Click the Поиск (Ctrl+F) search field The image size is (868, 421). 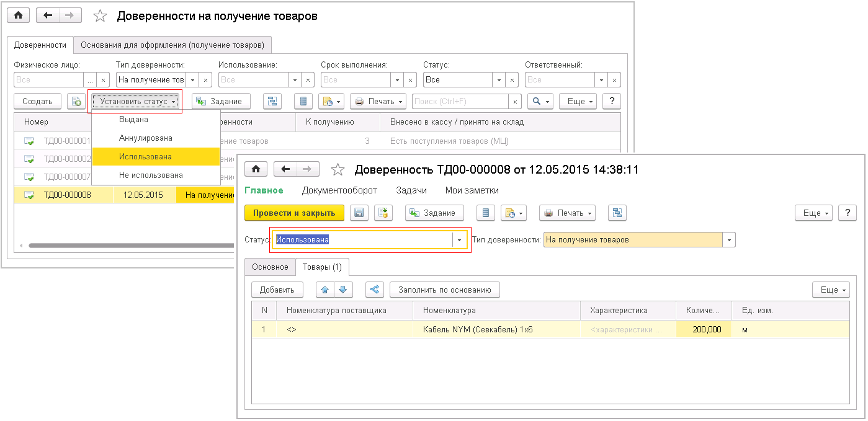coord(460,101)
